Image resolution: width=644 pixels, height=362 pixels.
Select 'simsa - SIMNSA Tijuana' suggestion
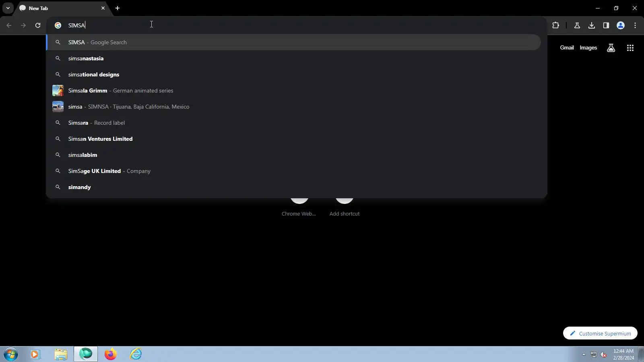294,107
